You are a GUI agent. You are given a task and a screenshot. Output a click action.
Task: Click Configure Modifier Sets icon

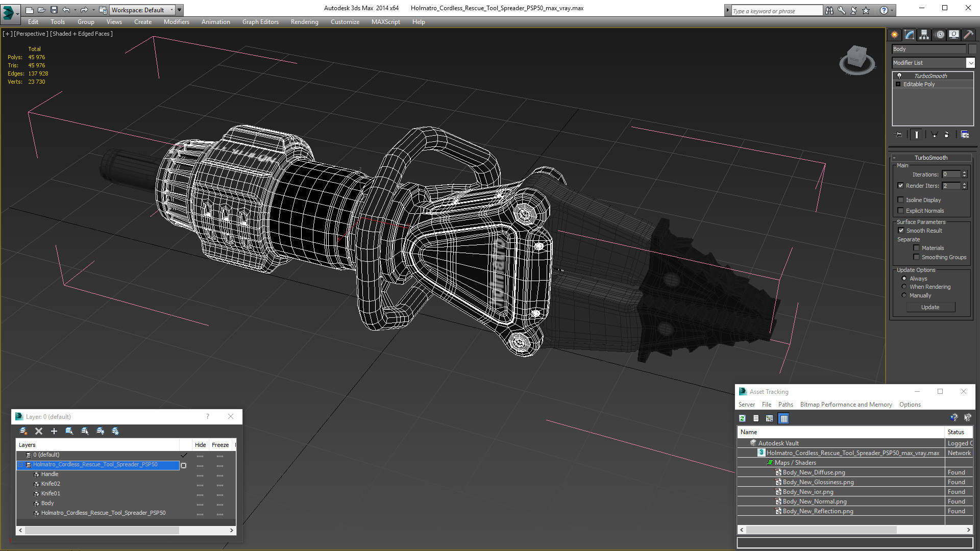pyautogui.click(x=965, y=135)
